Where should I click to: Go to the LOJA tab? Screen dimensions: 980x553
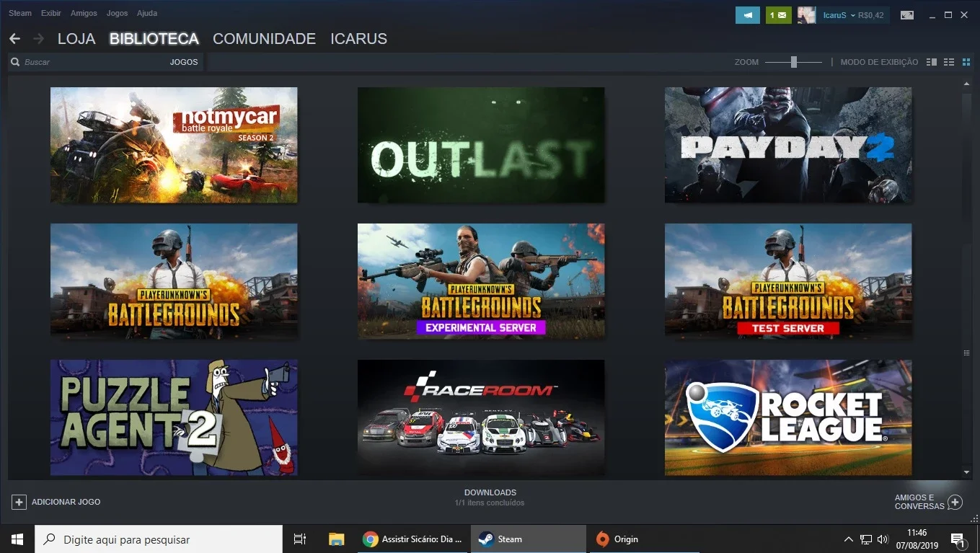76,39
